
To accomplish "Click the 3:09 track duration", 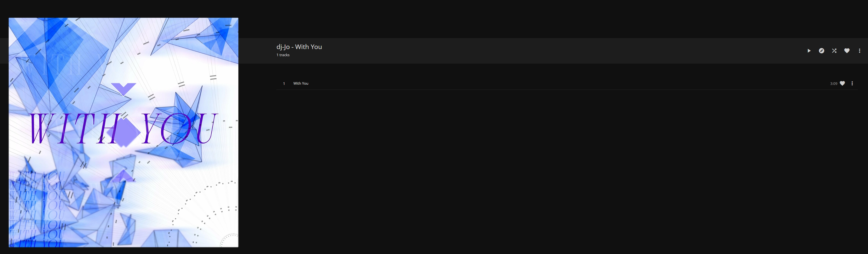I will pos(833,83).
